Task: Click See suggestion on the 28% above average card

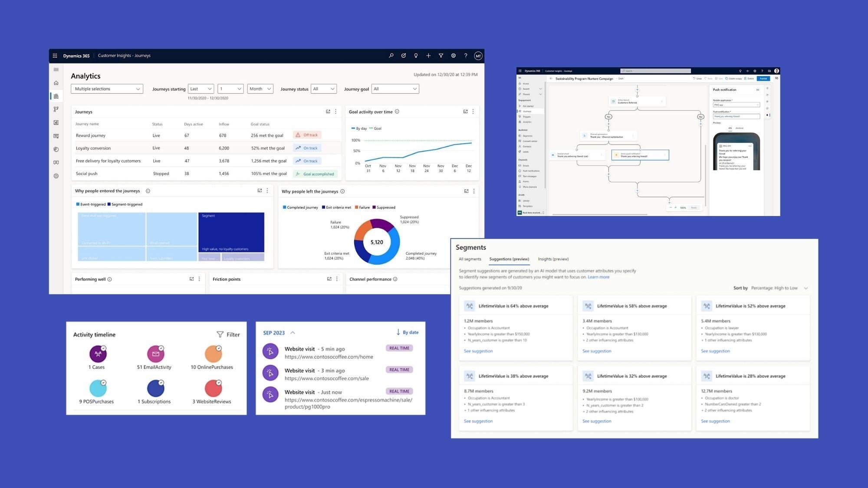Action: point(715,421)
